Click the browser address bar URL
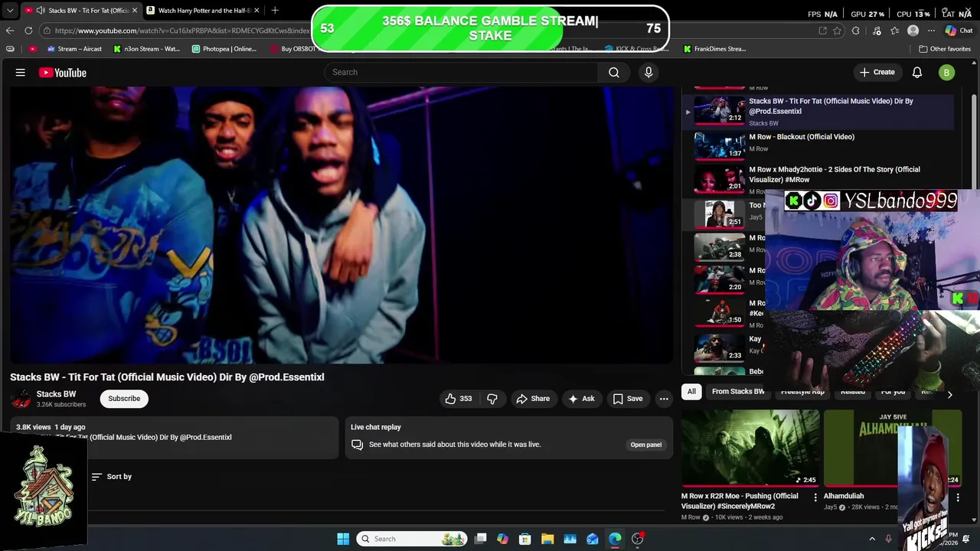 pyautogui.click(x=184, y=31)
